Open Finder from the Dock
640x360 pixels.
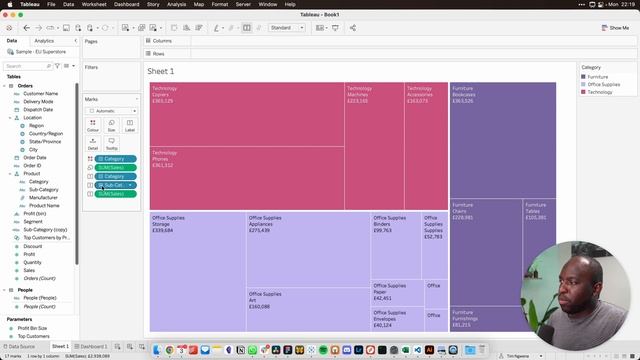point(157,350)
